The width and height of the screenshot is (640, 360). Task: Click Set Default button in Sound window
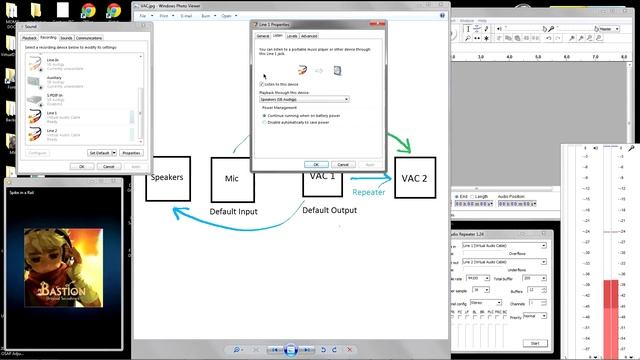click(x=99, y=153)
